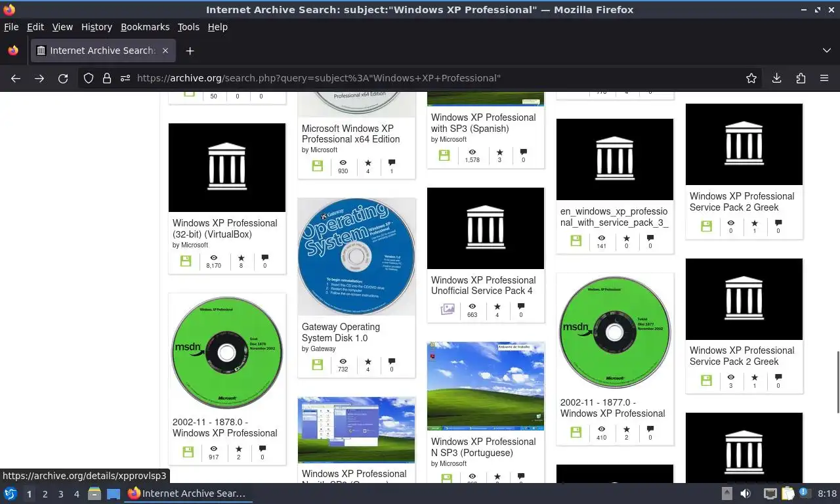This screenshot has width=840, height=504.
Task: Select the Internet Archive Search tab
Action: [103, 51]
